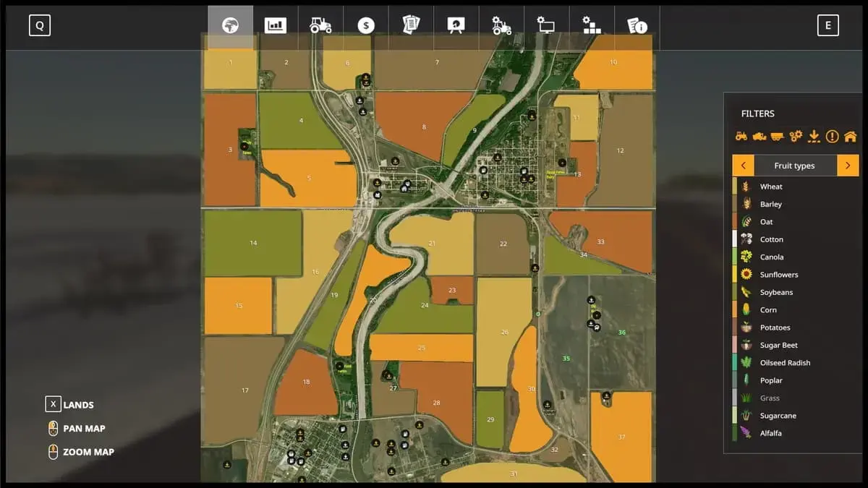Click the Cotton color swatch
This screenshot has height=488, width=868.
pos(735,239)
